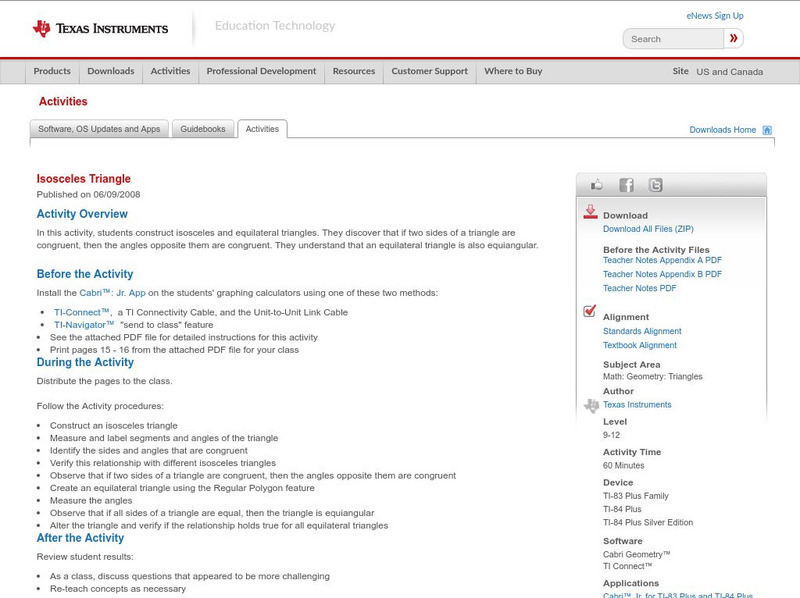
Task: Open the Cabri Jr. App link
Action: pos(112,293)
